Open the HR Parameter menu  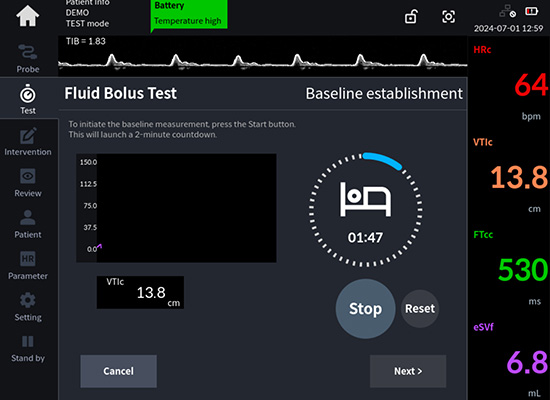(x=28, y=266)
